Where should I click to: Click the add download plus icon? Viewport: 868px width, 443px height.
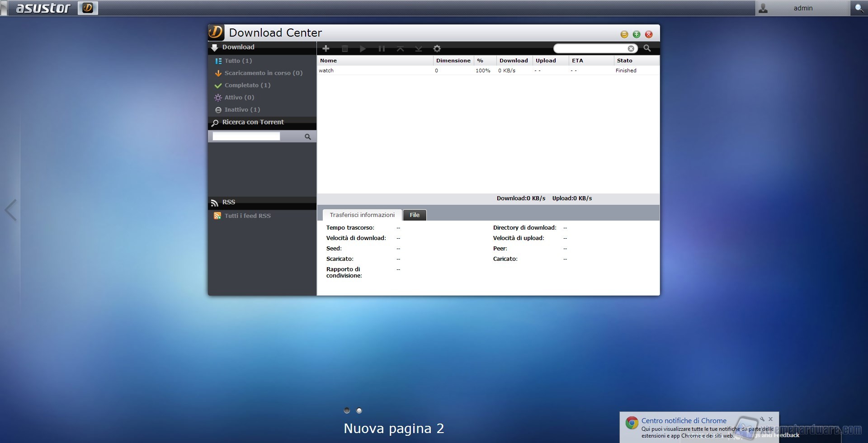point(326,48)
